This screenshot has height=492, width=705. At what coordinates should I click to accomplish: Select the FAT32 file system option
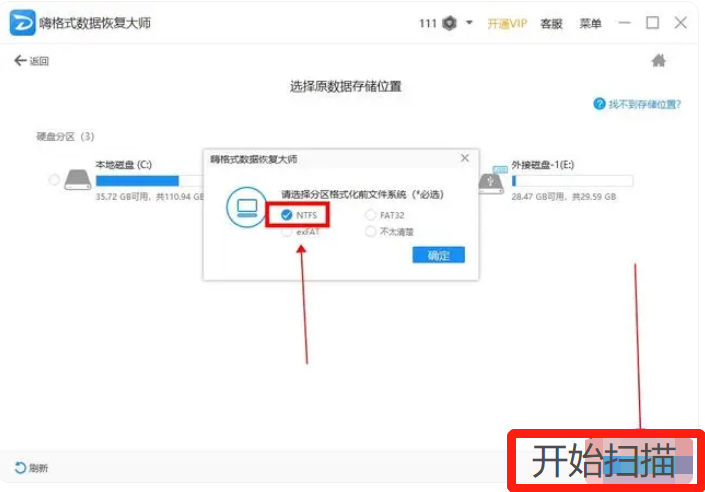click(371, 214)
